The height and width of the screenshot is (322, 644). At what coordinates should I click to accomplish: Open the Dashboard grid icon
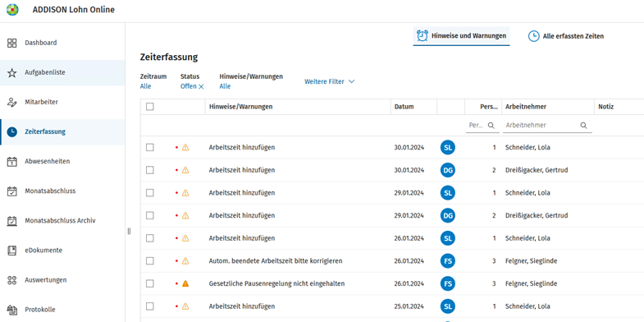(x=12, y=43)
